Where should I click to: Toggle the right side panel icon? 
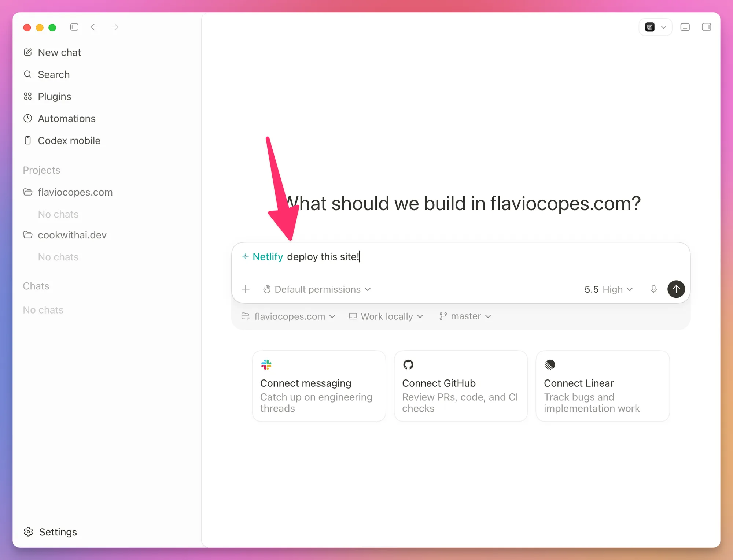pyautogui.click(x=706, y=27)
